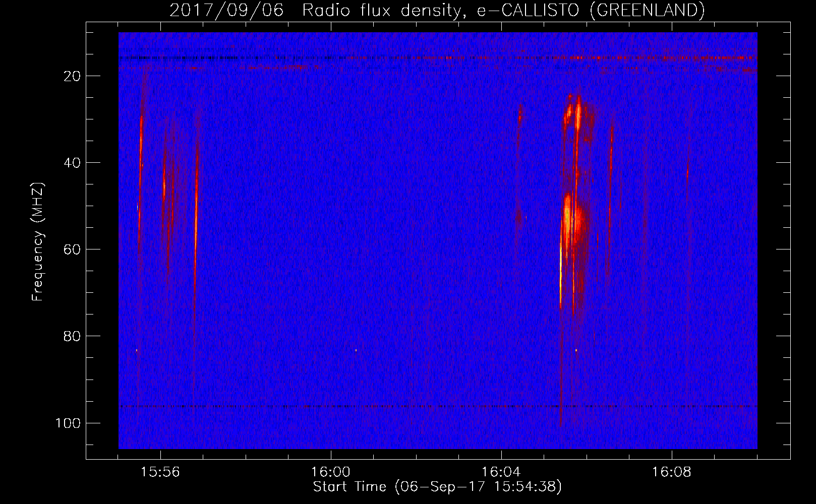816x504 pixels.
Task: Click the 100 MHz frequency tick label
Action: coord(68,423)
